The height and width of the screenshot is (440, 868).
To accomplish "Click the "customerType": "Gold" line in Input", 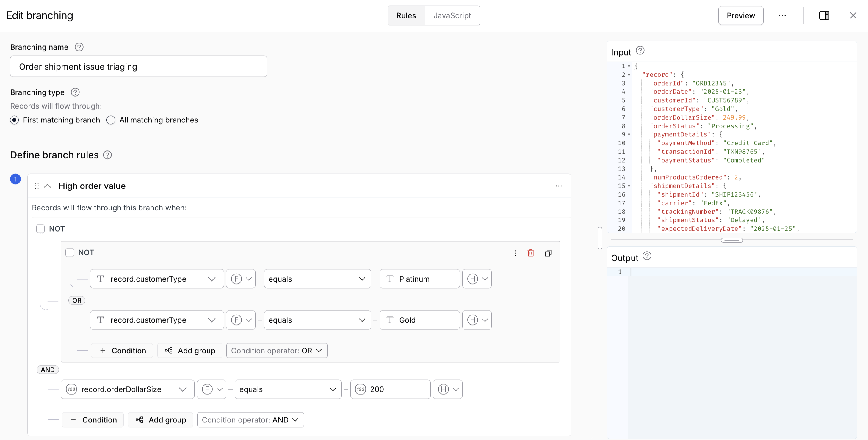I will pyautogui.click(x=693, y=109).
